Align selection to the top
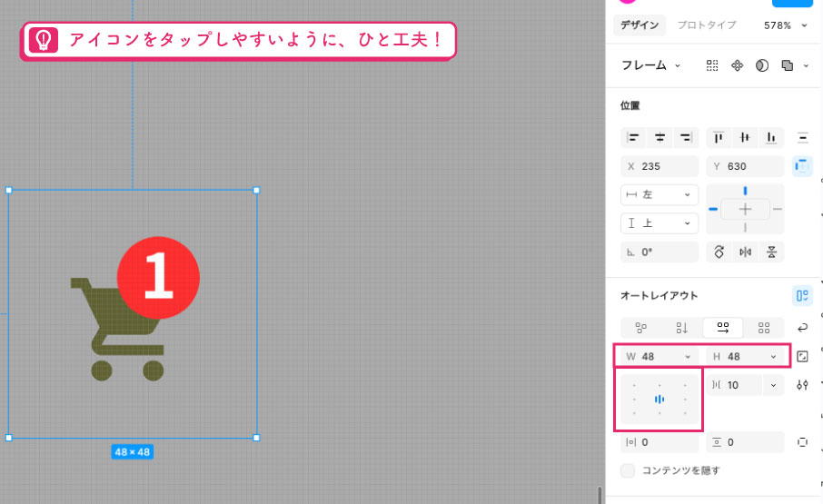Viewport: 823px width, 504px height. [x=719, y=137]
